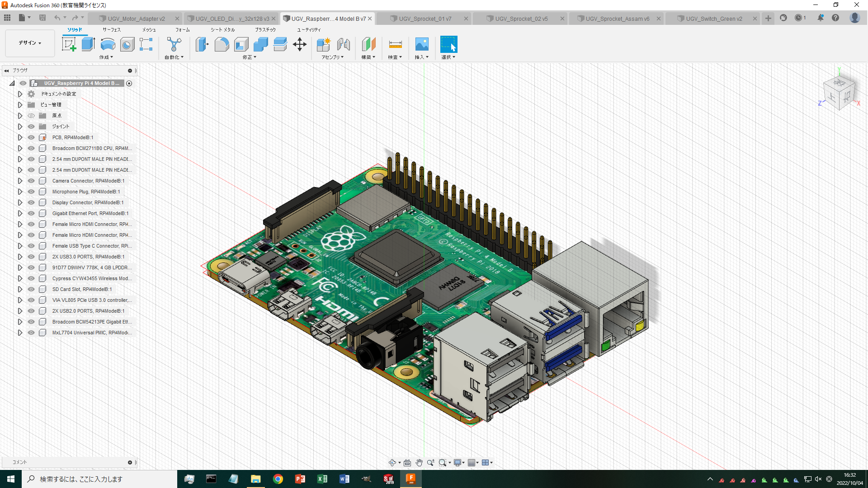The height and width of the screenshot is (488, 868).
Task: Open the Automate tool icon
Action: [174, 44]
